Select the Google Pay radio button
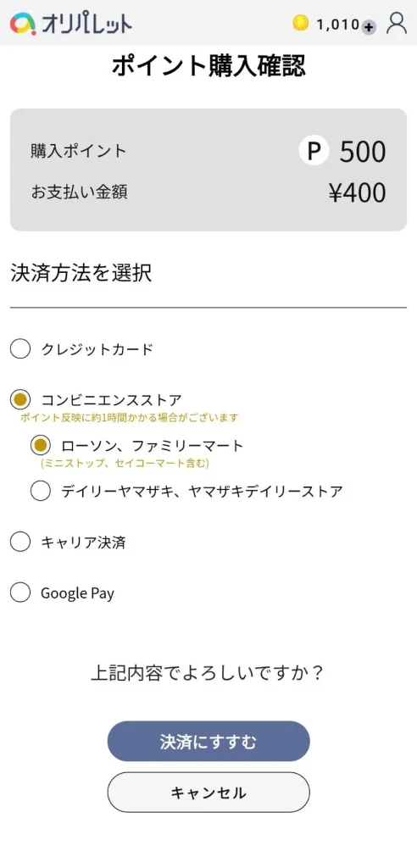 pyautogui.click(x=20, y=593)
